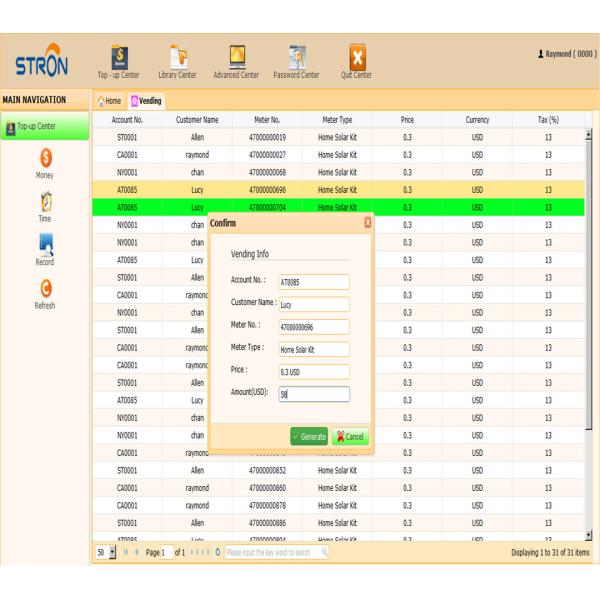Open the Top-up Center toolbar icon
This screenshot has width=600, height=600.
tap(118, 58)
